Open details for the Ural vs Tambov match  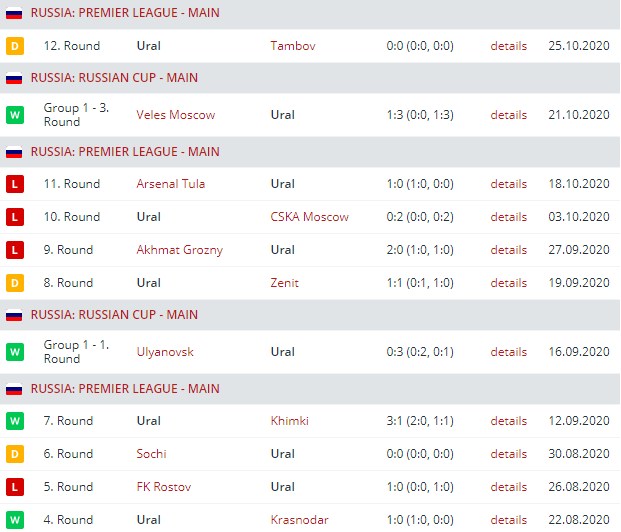click(508, 46)
